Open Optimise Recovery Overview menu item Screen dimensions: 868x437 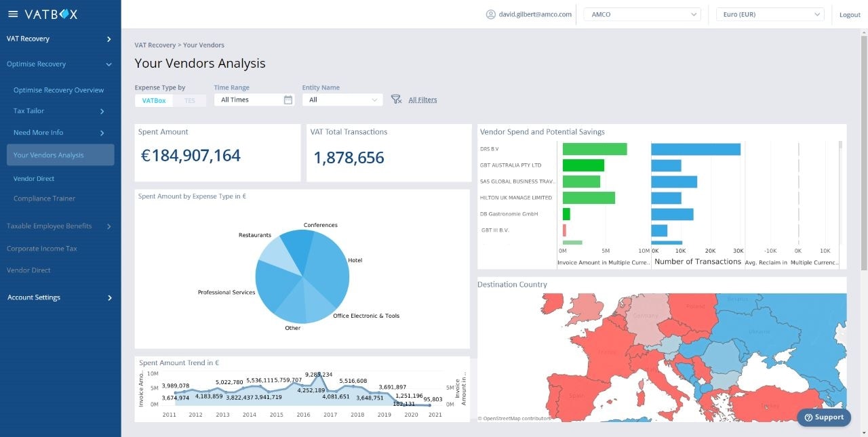[58, 90]
